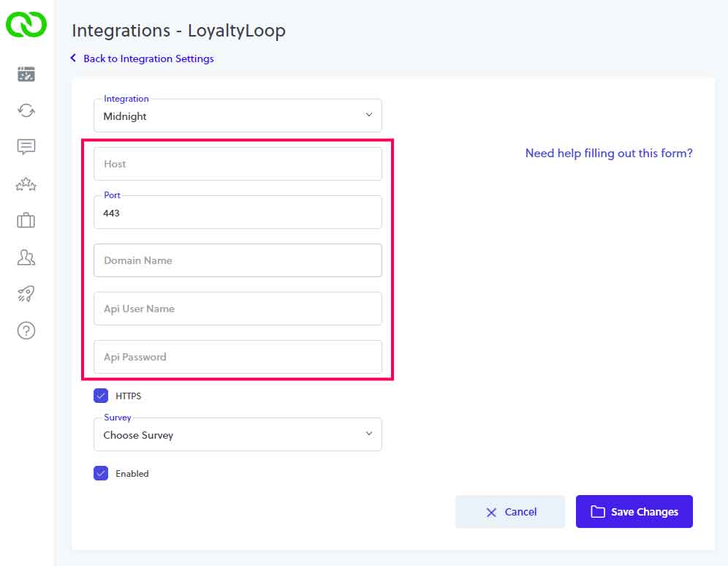Focus the Api User Name field
Image resolution: width=728 pixels, height=566 pixels.
click(x=238, y=309)
